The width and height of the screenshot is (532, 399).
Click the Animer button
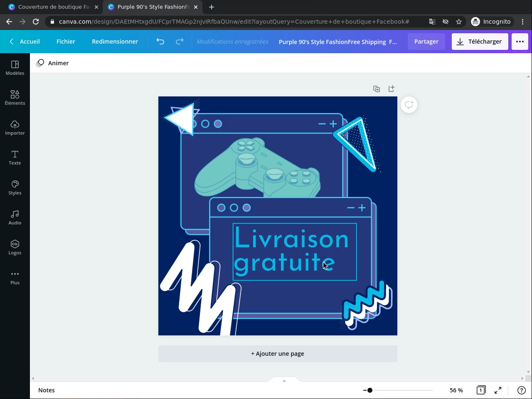[x=53, y=63]
